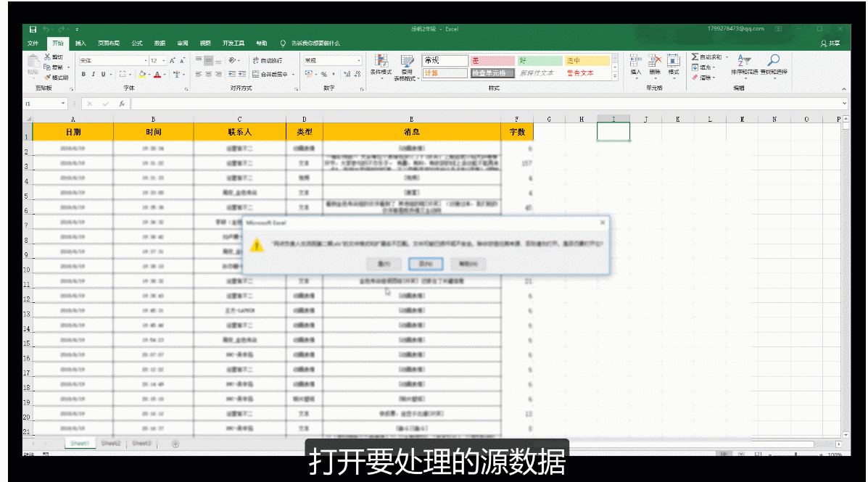Image resolution: width=868 pixels, height=482 pixels.
Task: Open the font name dropdown (宋体)
Action: 146,61
